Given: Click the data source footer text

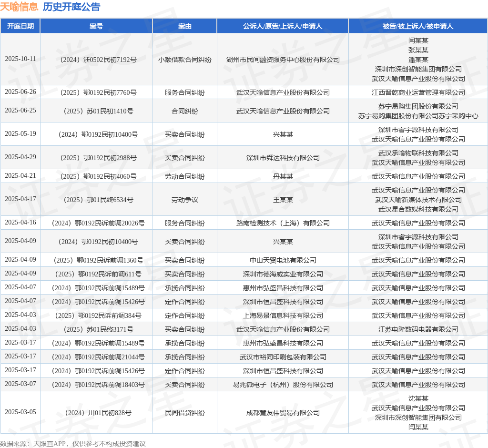Looking at the screenshot, I should (x=73, y=444).
